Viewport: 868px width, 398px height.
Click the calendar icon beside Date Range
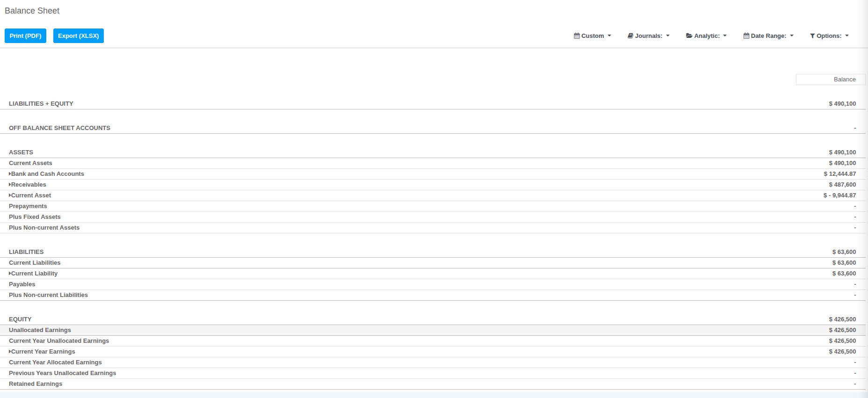(x=746, y=36)
